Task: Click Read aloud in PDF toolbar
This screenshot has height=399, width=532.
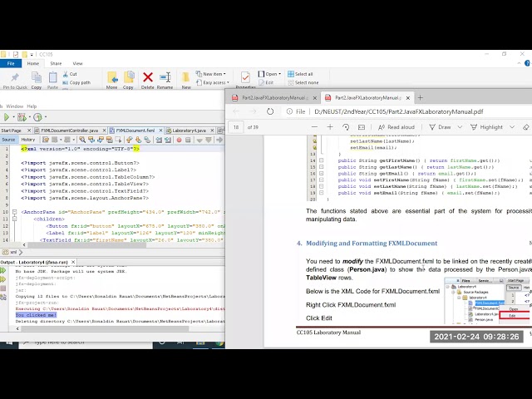Action: tap(397, 127)
